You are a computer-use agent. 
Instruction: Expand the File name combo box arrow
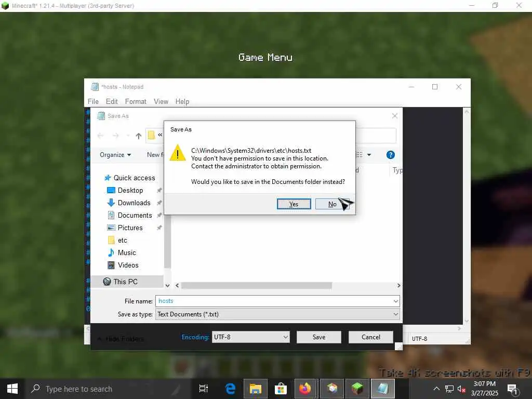point(395,301)
